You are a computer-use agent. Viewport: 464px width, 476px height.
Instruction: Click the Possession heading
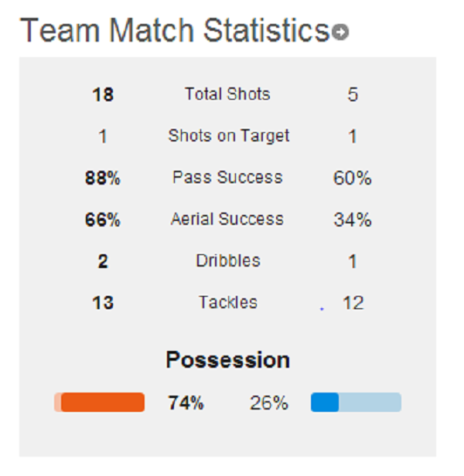click(228, 360)
